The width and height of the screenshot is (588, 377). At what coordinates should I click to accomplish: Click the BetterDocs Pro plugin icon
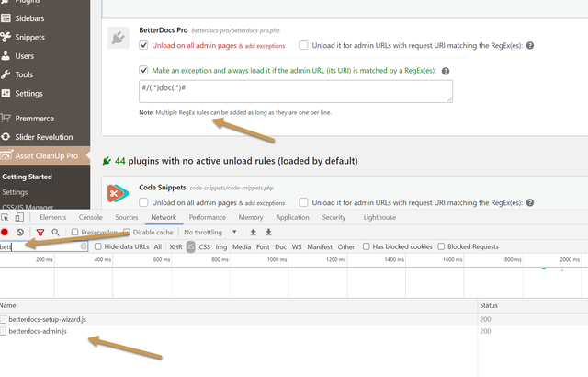coord(119,38)
